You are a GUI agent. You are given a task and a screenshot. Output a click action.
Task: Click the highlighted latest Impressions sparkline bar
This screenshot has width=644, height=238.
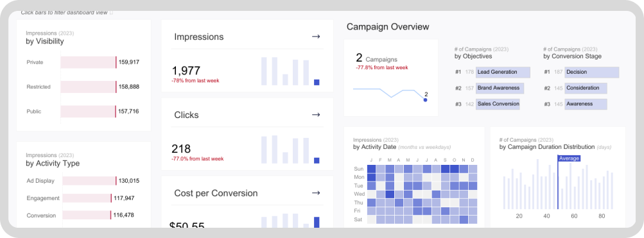tap(317, 83)
